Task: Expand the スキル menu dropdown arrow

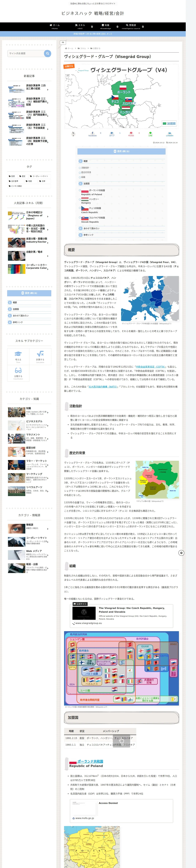Action: [92, 27]
